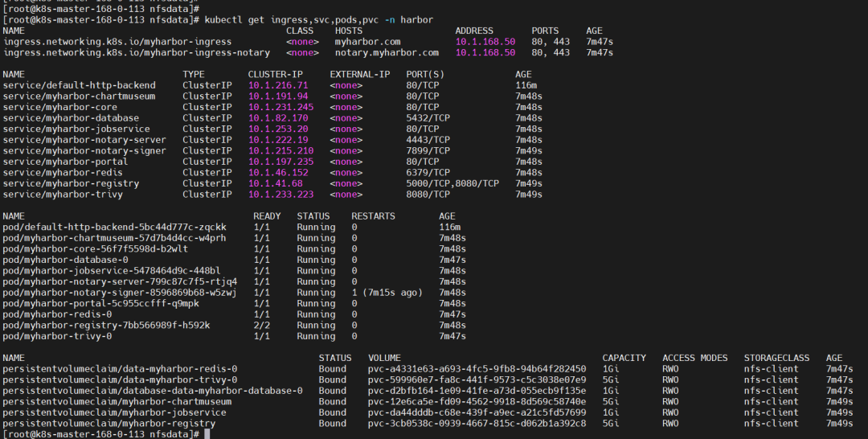The width and height of the screenshot is (868, 439).
Task: Click the myharbor.com host in ingress list
Action: [x=367, y=41]
